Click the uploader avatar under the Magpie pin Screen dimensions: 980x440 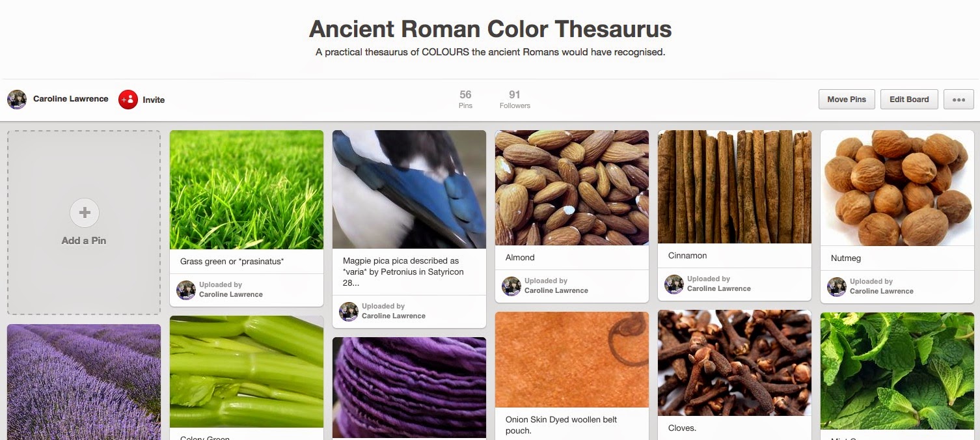(349, 311)
